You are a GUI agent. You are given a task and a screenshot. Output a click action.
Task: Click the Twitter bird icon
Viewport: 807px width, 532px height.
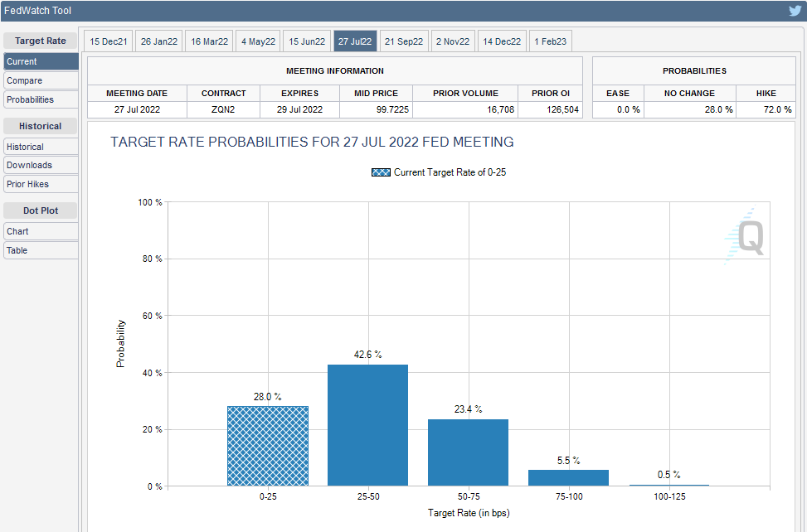[x=795, y=10]
